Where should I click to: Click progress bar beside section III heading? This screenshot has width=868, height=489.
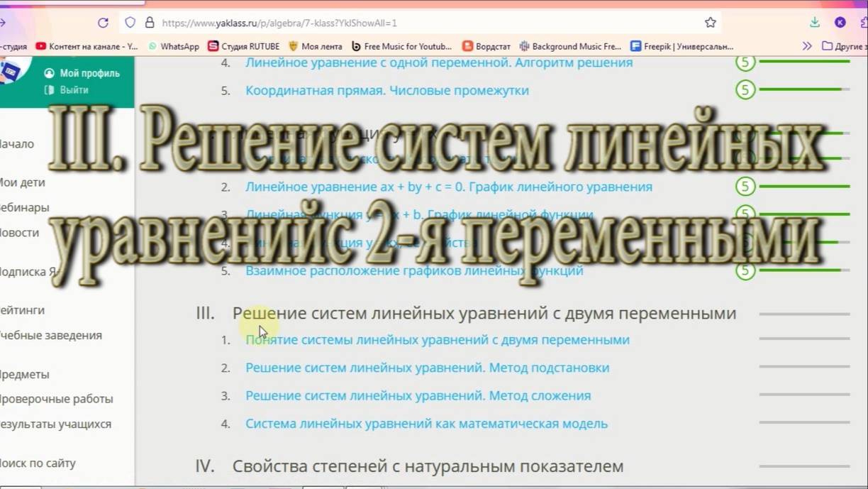click(x=804, y=313)
